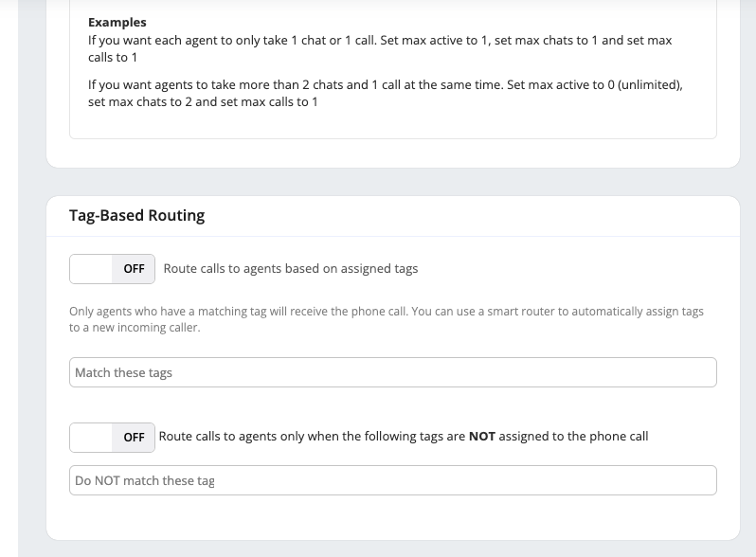This screenshot has height=557, width=756.
Task: Focus the "Do NOT match these tag" field
Action: (392, 480)
